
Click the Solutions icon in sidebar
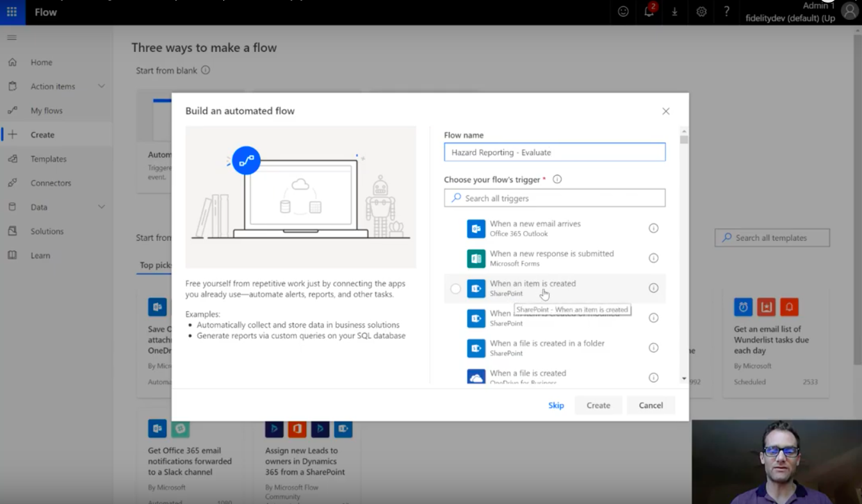click(12, 231)
